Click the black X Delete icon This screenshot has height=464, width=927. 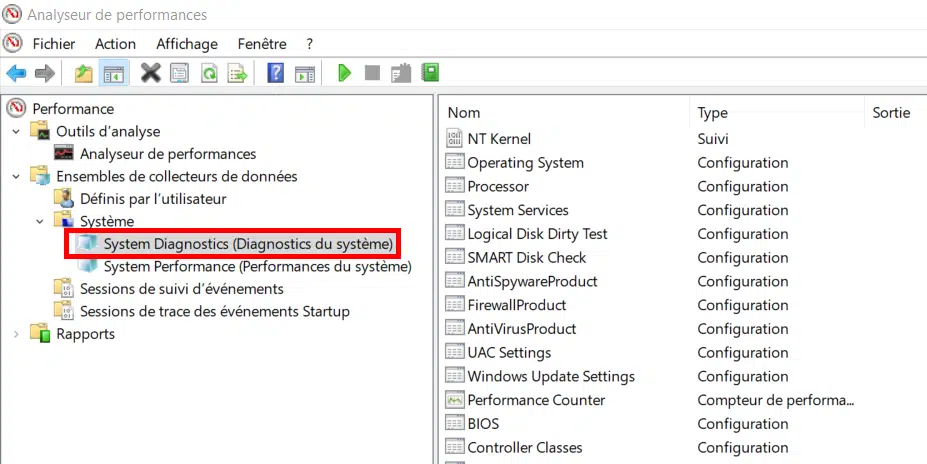click(x=151, y=73)
